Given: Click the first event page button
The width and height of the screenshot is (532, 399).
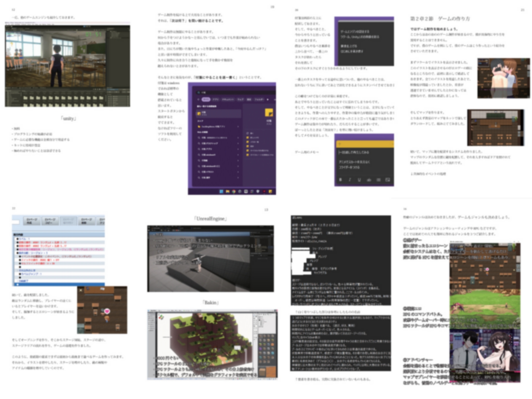Looking at the screenshot, I should (x=32, y=221).
